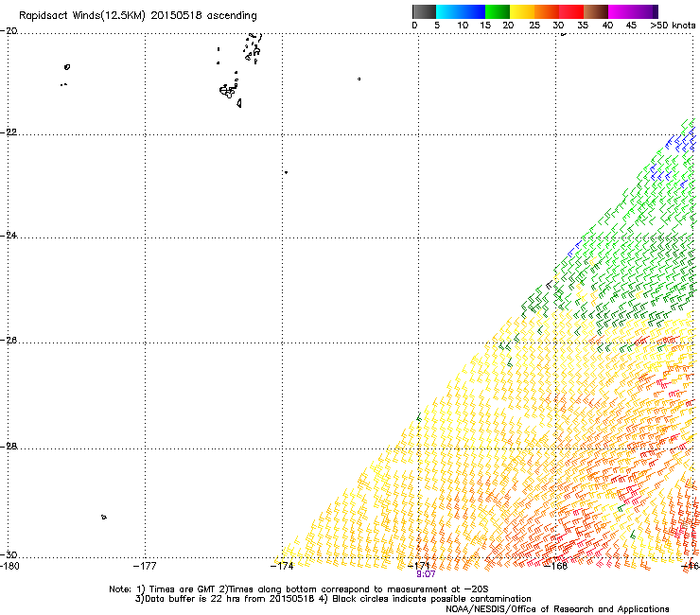Click the '-26' latitude axis label

(x=9, y=341)
